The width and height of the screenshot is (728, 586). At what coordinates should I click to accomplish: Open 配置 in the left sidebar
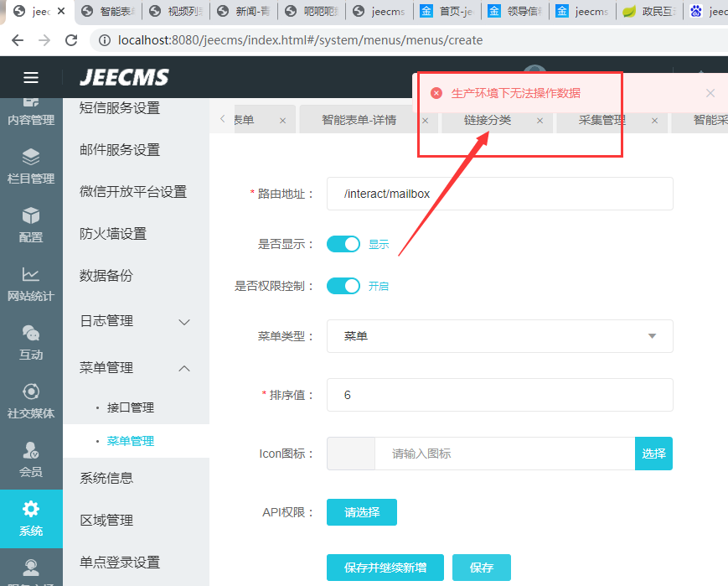31,225
